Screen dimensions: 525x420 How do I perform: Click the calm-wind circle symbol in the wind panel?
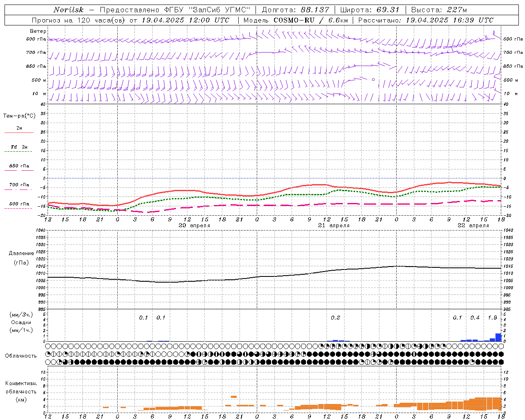point(373,80)
